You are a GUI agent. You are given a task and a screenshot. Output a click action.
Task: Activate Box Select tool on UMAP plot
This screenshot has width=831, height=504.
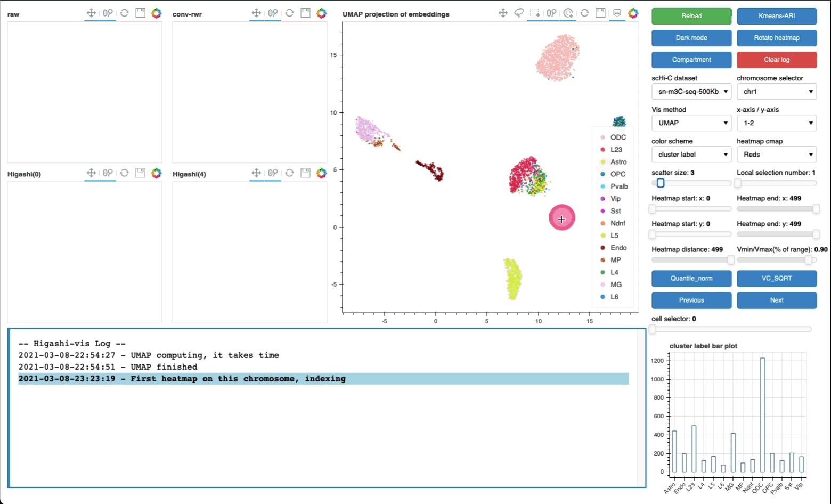pyautogui.click(x=535, y=13)
